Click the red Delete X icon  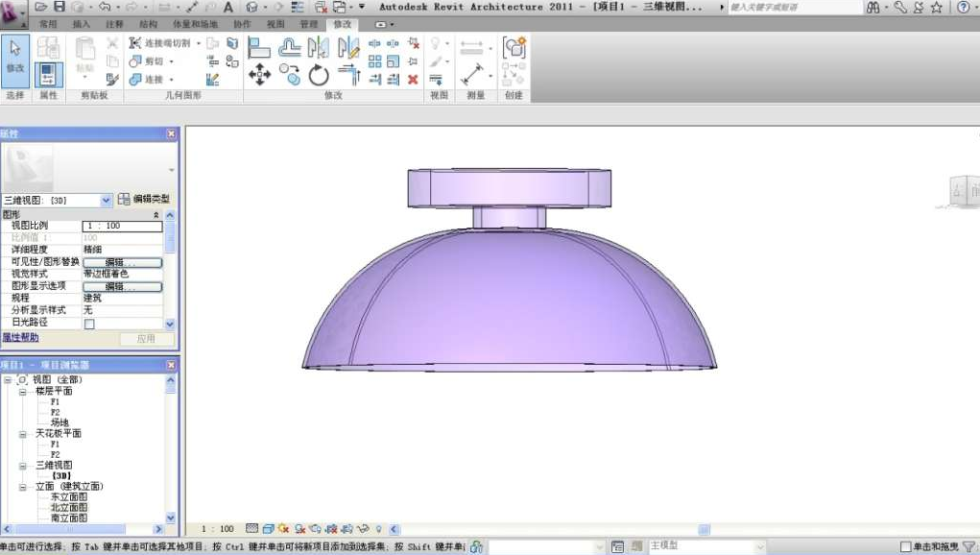[413, 79]
